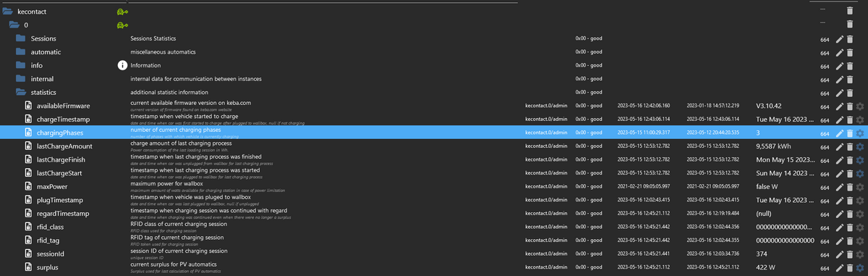Click the (null) value of regardTimestamp
Viewport: 868px width, 276px height.
pyautogui.click(x=765, y=214)
